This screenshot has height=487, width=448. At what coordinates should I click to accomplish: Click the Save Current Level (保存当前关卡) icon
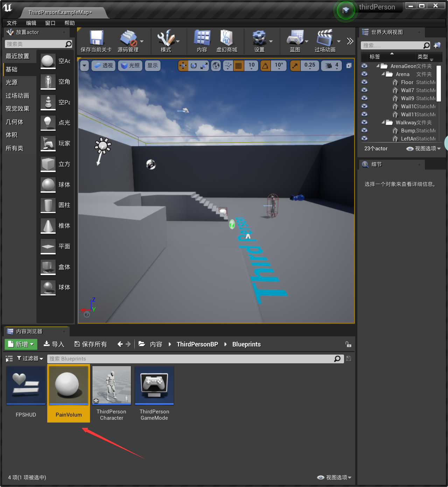[96, 38]
